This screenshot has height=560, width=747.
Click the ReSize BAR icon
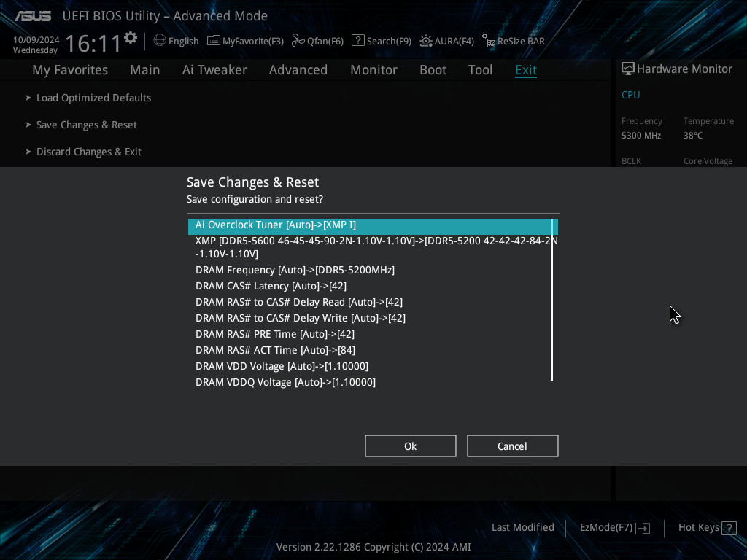pyautogui.click(x=488, y=41)
